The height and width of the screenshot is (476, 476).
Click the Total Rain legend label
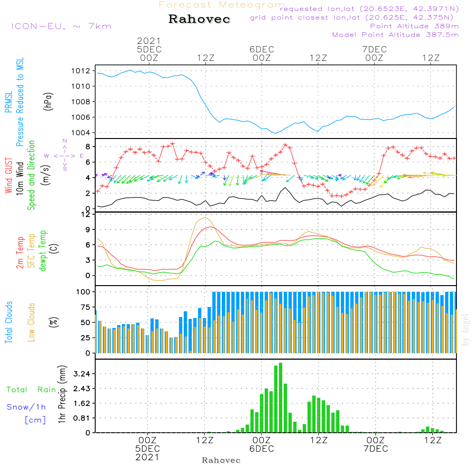pos(31,390)
